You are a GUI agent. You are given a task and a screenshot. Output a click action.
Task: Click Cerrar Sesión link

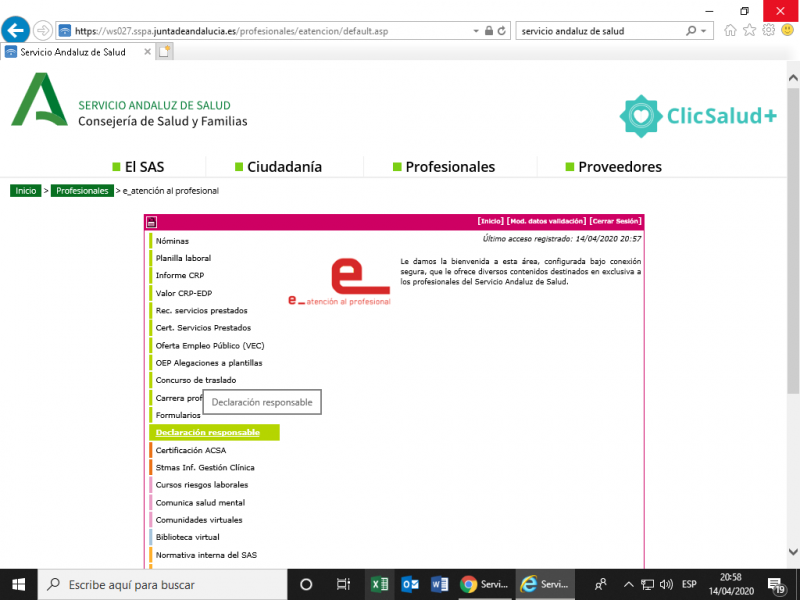coord(615,221)
